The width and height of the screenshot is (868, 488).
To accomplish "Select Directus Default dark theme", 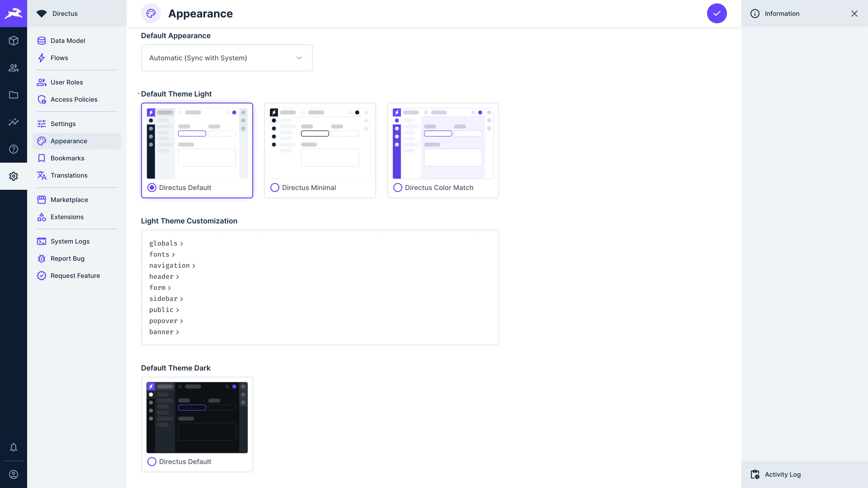I will [152, 461].
